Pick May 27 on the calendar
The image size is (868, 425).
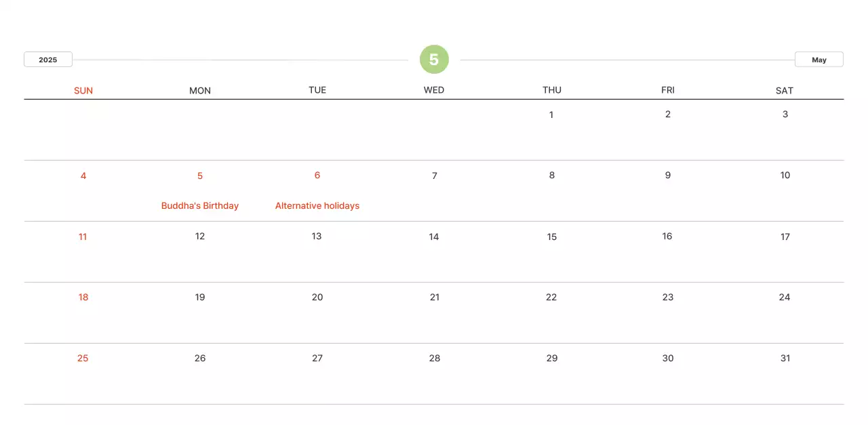point(317,358)
